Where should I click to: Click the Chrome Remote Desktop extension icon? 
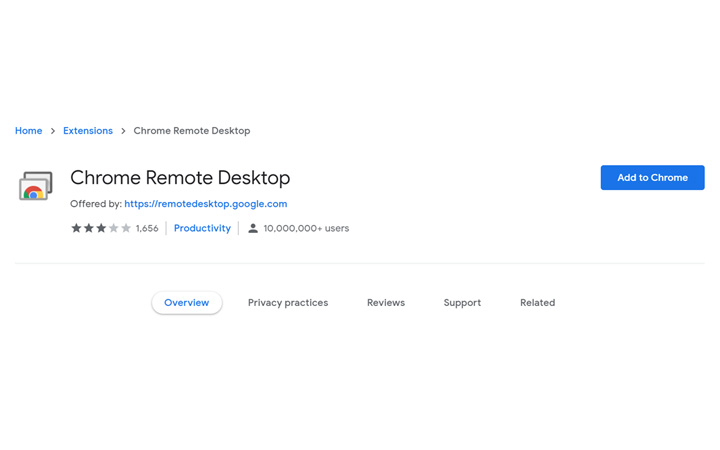point(36,186)
